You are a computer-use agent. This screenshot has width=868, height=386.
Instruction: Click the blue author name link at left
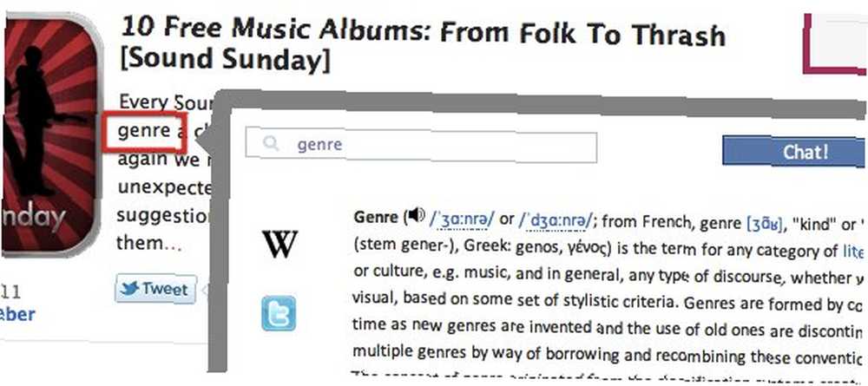pos(17,315)
